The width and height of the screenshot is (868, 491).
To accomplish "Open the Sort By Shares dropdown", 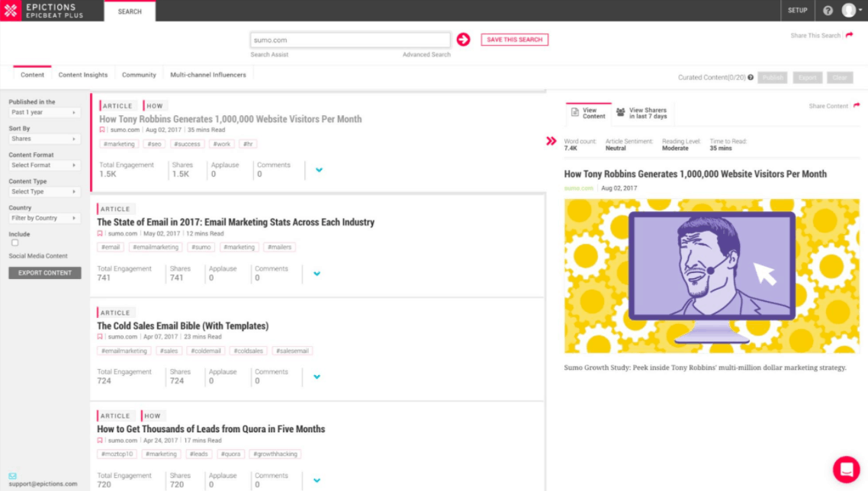I will (43, 139).
